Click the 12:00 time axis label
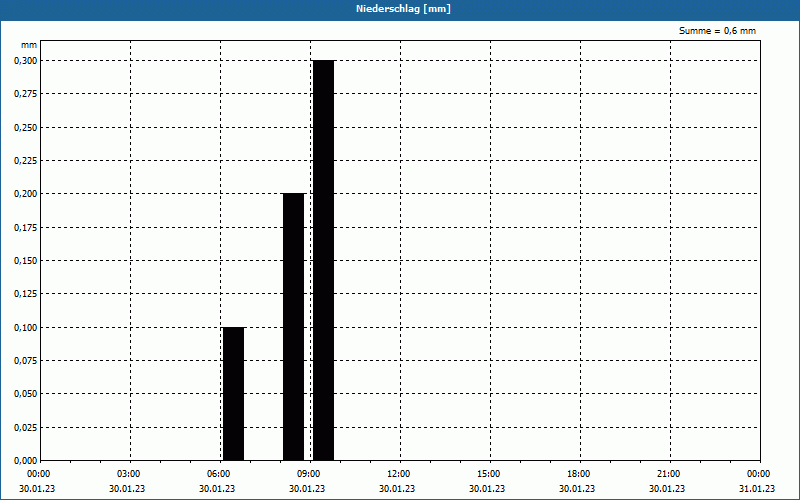The width and height of the screenshot is (800, 500). (398, 474)
